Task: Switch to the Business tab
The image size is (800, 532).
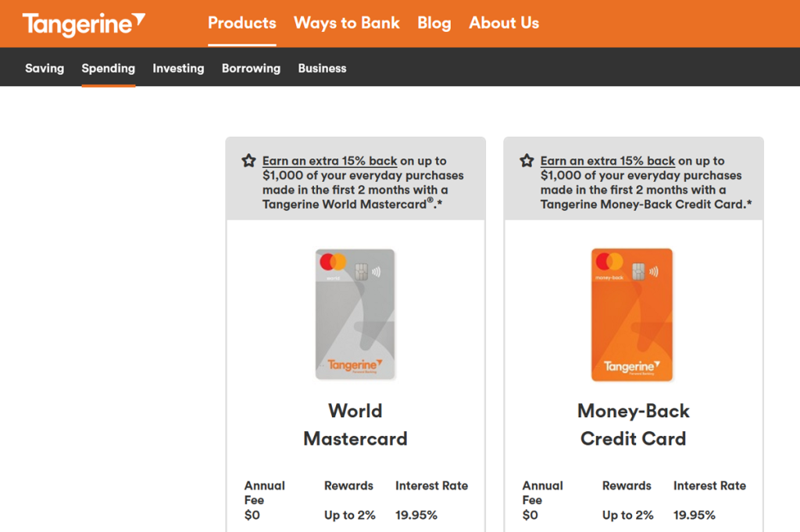Action: pyautogui.click(x=322, y=68)
